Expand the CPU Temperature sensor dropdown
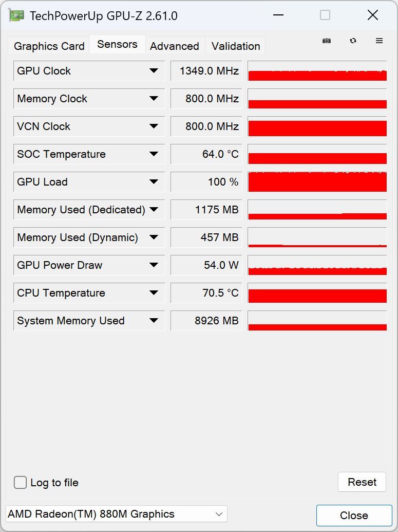This screenshot has width=398, height=532. pos(154,293)
